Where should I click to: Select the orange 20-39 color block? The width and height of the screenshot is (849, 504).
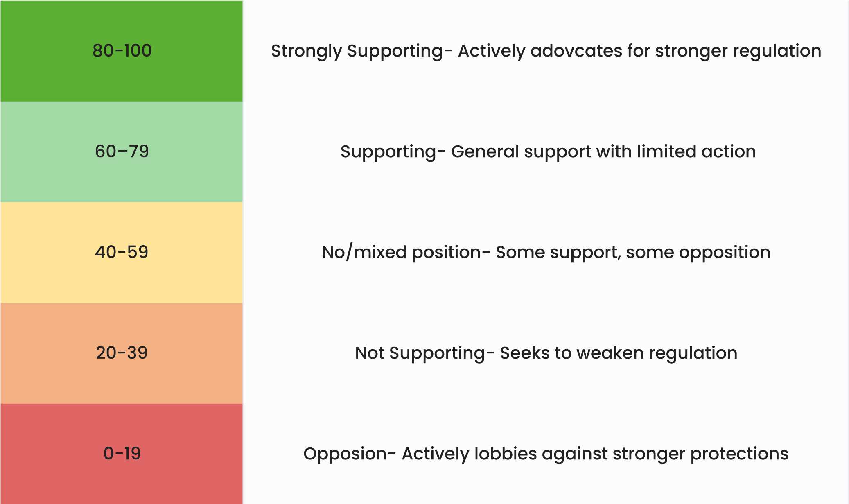[x=122, y=353]
